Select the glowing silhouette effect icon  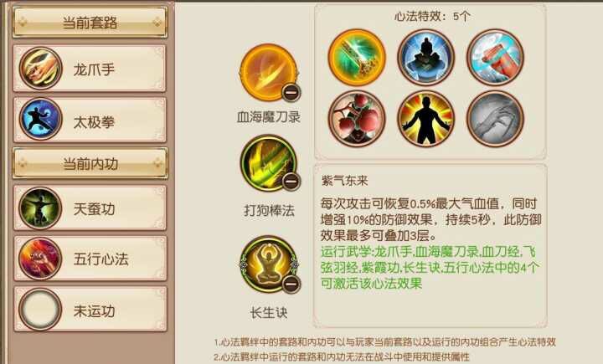[x=426, y=119]
